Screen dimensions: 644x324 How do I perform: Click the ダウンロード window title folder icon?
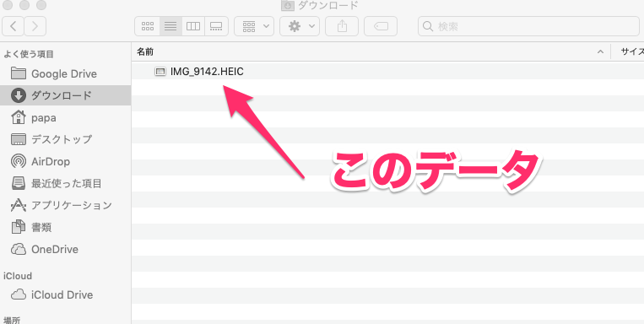pyautogui.click(x=288, y=5)
